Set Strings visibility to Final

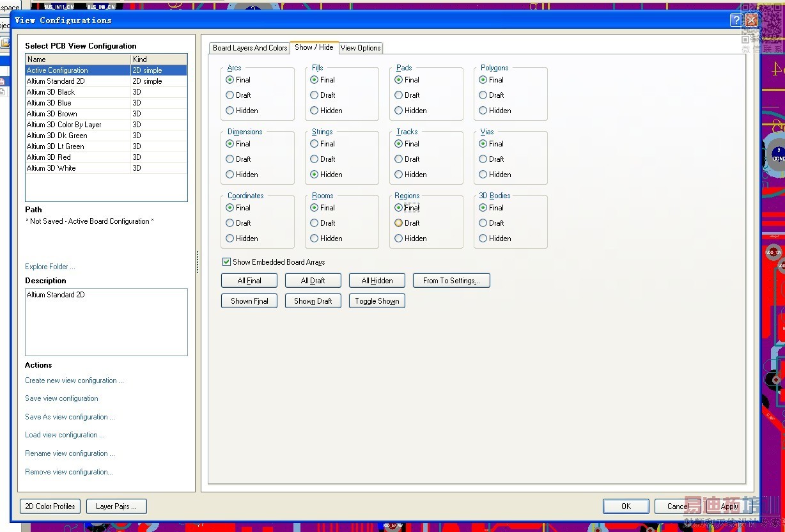click(x=315, y=144)
